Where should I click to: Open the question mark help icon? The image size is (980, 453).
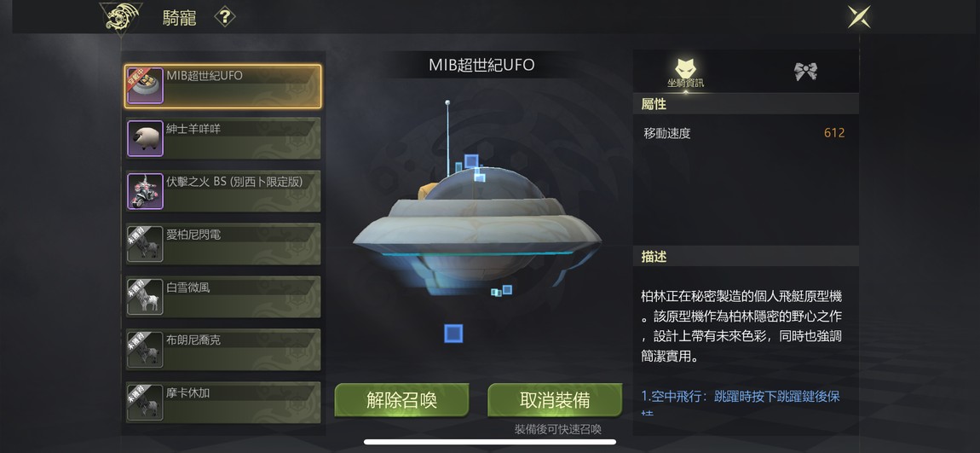click(x=225, y=17)
